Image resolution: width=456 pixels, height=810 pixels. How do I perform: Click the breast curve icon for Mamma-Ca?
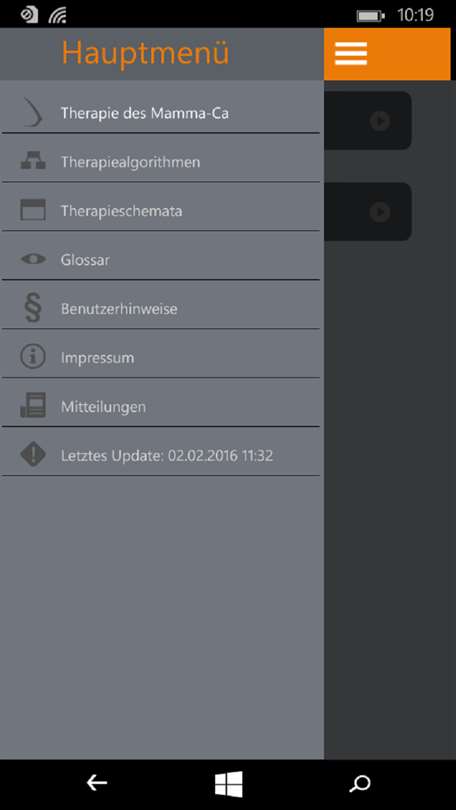[33, 113]
